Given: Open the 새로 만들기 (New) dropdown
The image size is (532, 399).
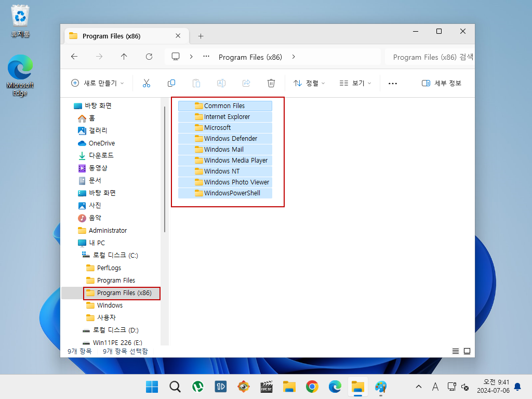Looking at the screenshot, I should (x=97, y=83).
